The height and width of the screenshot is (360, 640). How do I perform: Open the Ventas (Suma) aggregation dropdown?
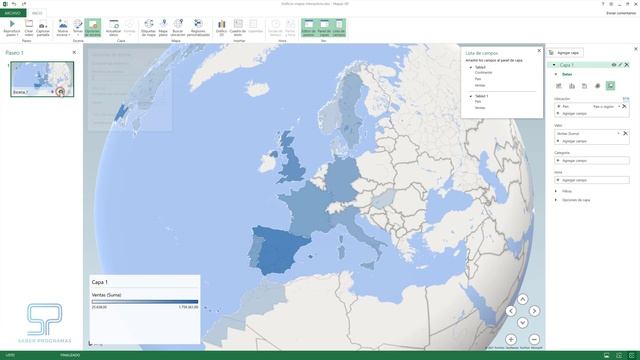coord(618,133)
